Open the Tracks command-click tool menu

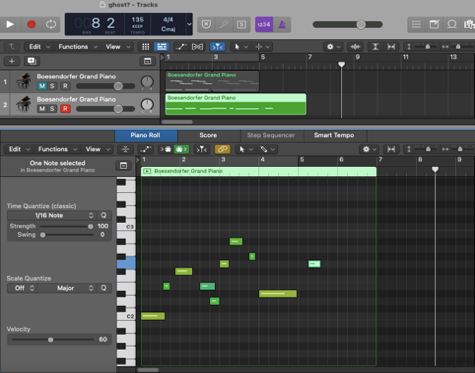coord(262,47)
